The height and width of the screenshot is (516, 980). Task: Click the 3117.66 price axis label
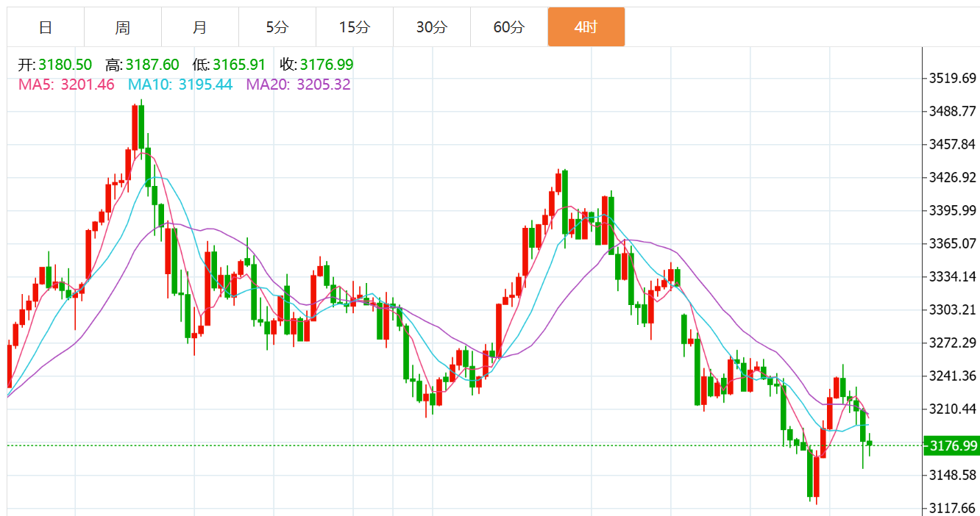click(x=952, y=508)
